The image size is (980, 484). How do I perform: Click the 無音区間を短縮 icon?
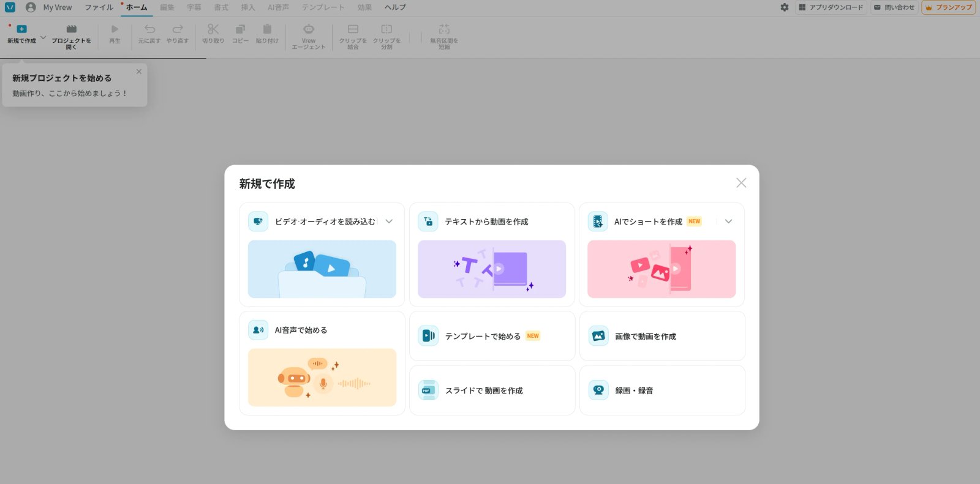click(444, 29)
